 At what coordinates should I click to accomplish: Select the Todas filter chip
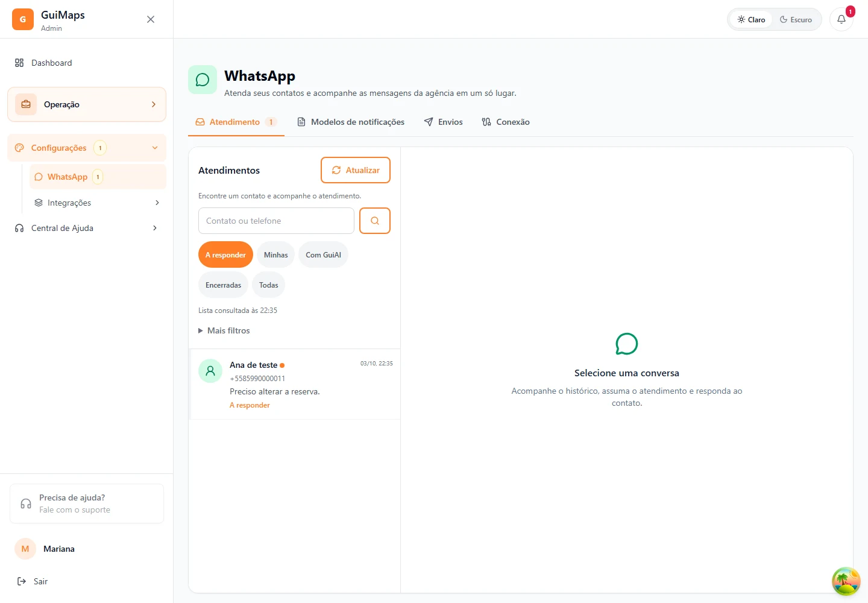click(269, 285)
